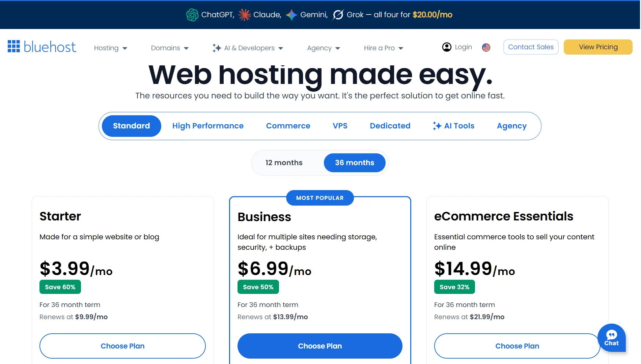Image resolution: width=641 pixels, height=364 pixels.
Task: Click 'Renews at $13.99/mo' text
Action: click(x=273, y=317)
